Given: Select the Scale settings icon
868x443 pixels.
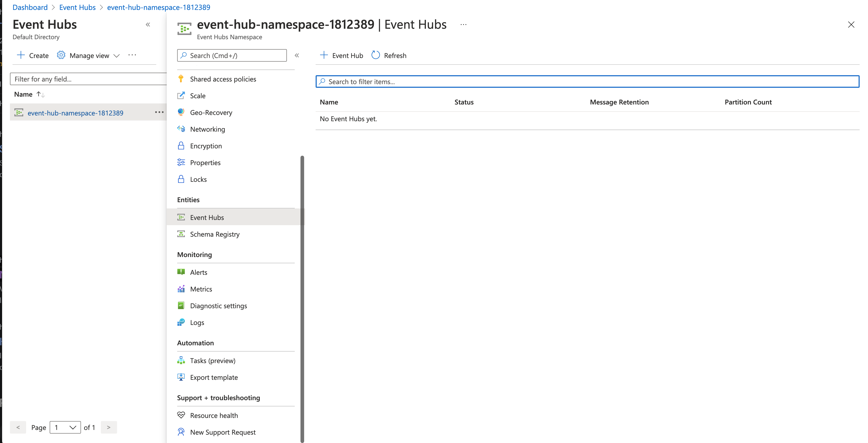Looking at the screenshot, I should pyautogui.click(x=198, y=96).
